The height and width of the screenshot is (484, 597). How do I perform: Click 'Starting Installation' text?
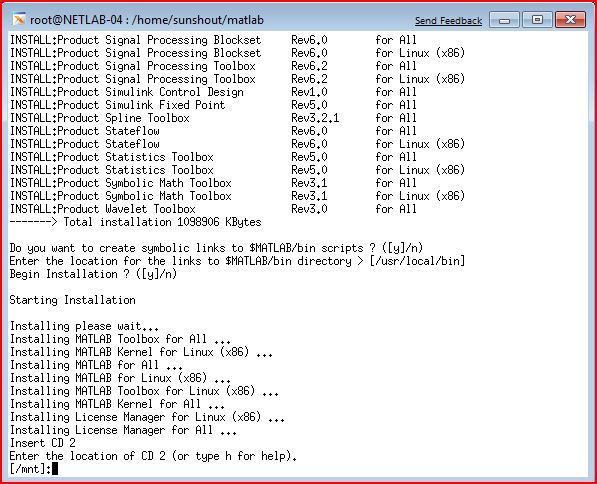coord(72,300)
